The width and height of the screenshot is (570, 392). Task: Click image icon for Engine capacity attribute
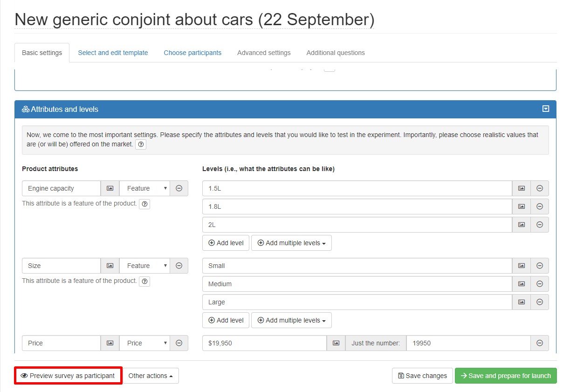coord(110,188)
